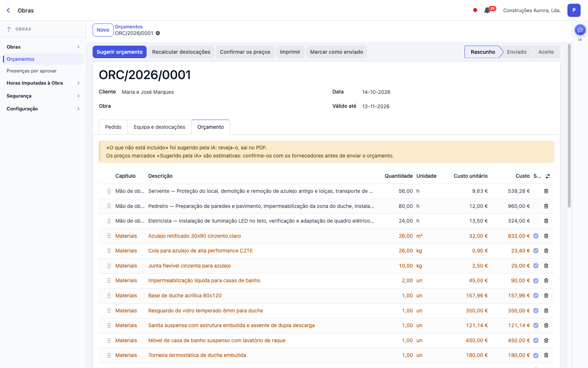
Task: Expand the Configuração sidebar menu
Action: (x=43, y=109)
